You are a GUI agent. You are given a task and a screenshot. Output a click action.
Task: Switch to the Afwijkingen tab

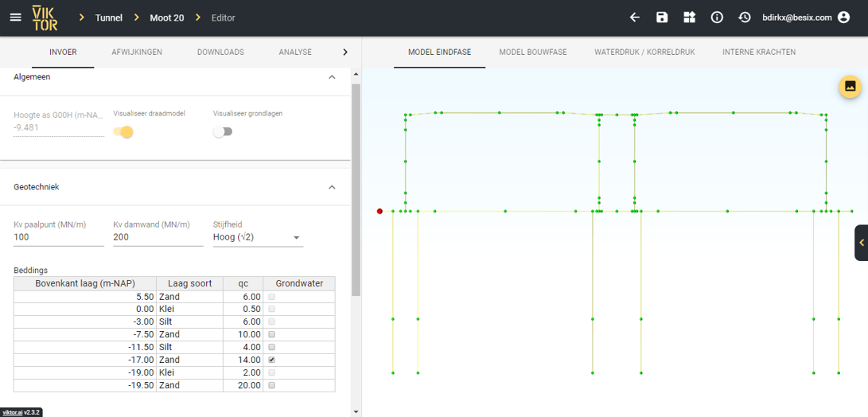coord(137,53)
